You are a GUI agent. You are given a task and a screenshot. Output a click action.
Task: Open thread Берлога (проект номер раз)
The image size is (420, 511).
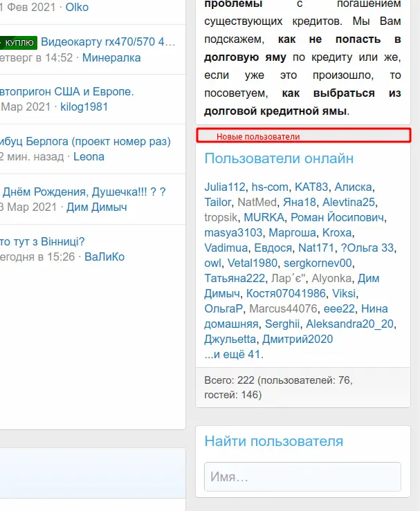[x=85, y=142]
